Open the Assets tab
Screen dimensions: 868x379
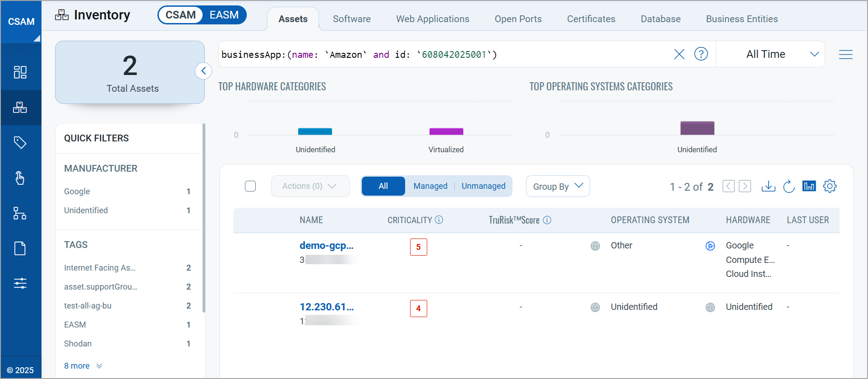pos(293,19)
